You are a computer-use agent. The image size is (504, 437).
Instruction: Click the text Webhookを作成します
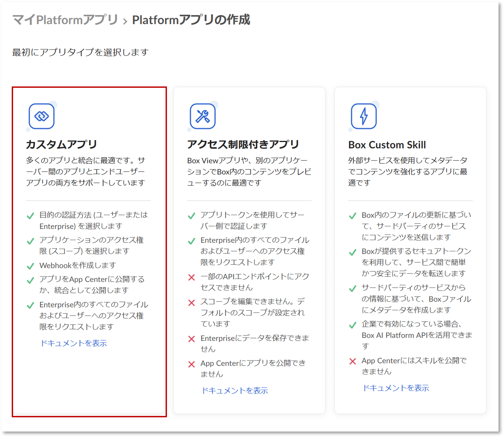(78, 265)
